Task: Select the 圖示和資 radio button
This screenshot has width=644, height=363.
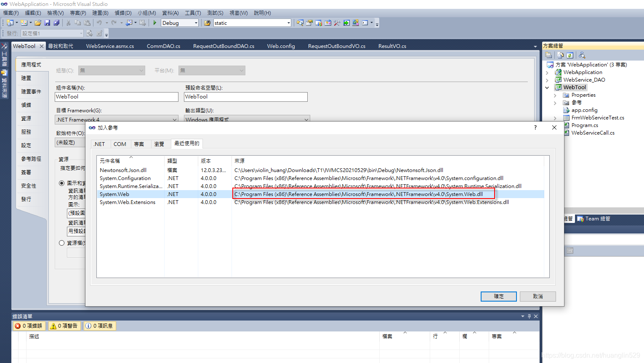Action: point(61,183)
